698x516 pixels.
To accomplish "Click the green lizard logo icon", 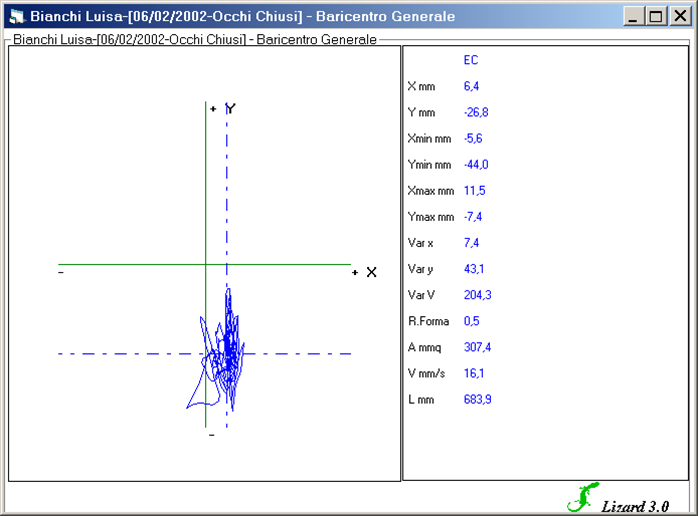I will click(x=580, y=497).
